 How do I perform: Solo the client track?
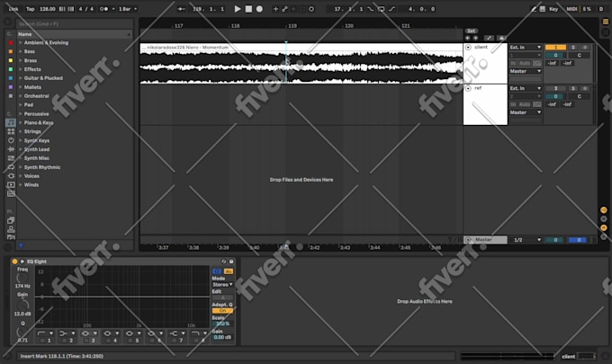coord(573,47)
